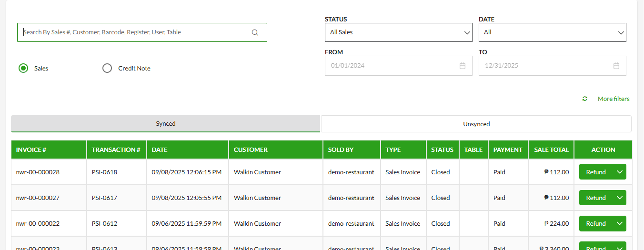Expand action arrow for invoice nwr-00-000022
Viewport: 644px width, 250px height.
620,223
